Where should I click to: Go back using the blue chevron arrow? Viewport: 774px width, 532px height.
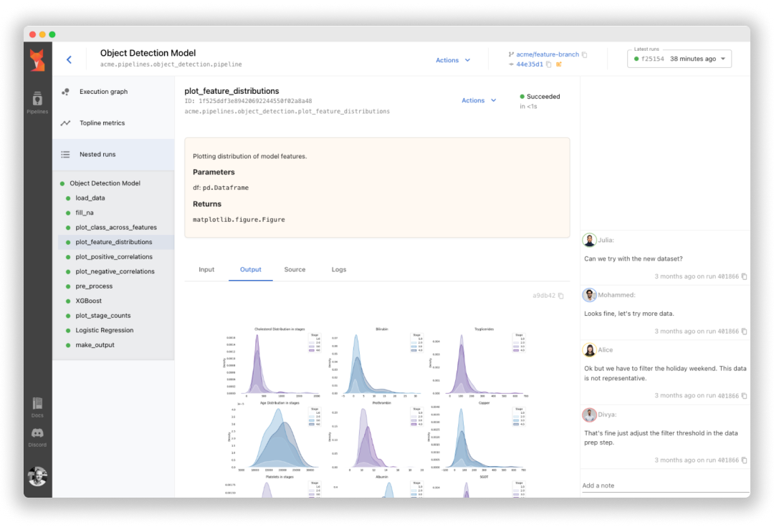point(69,60)
